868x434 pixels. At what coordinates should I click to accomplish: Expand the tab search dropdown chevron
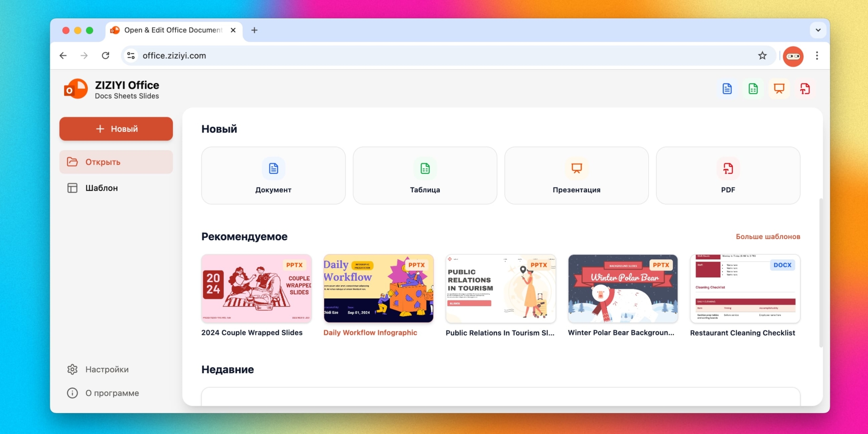(x=818, y=30)
